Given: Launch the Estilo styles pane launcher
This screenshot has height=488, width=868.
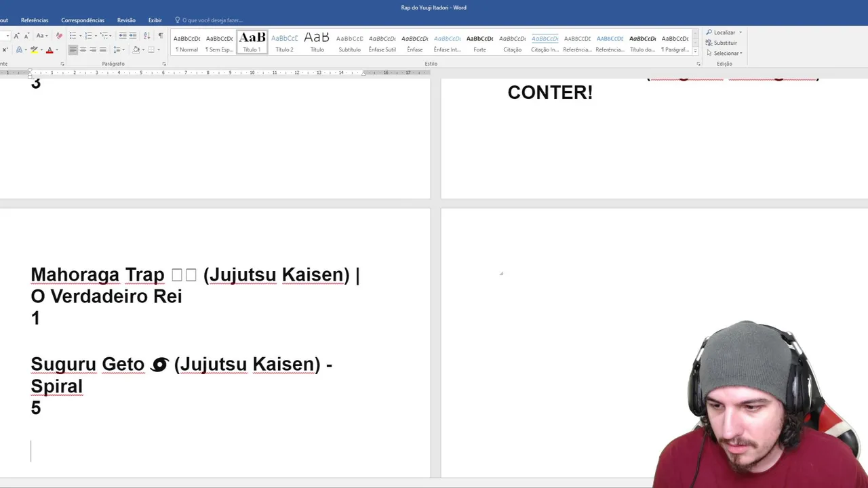Looking at the screenshot, I should [698, 64].
